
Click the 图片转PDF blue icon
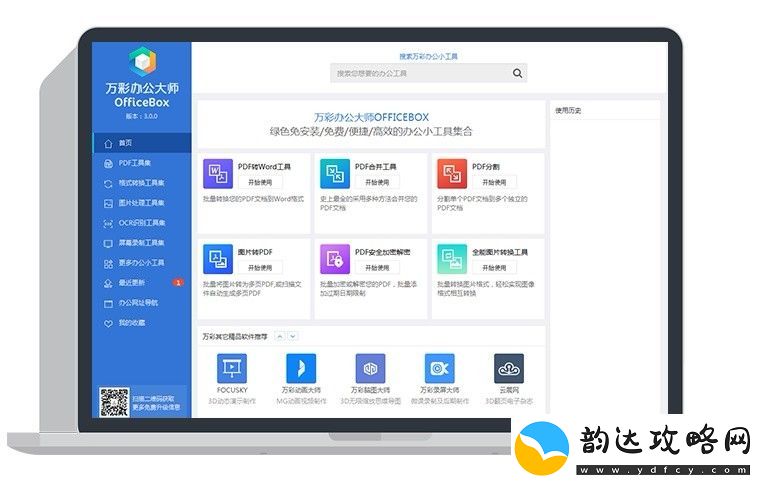pos(217,259)
